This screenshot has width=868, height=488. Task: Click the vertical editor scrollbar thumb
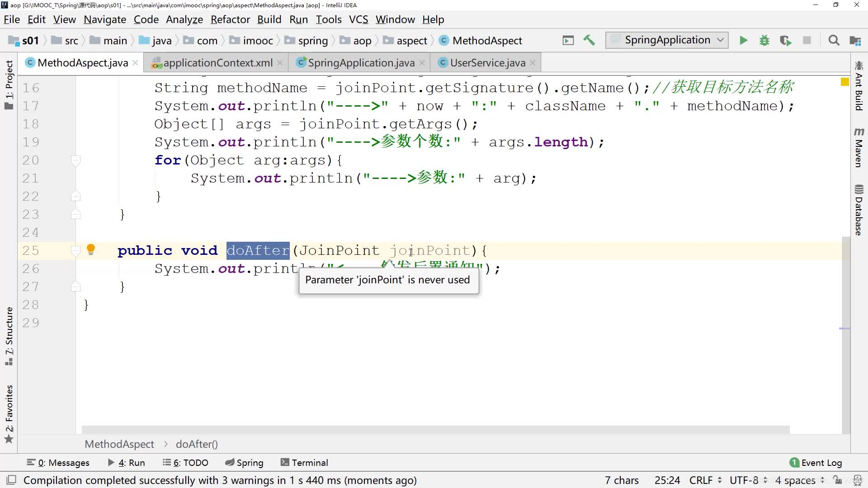tap(846, 334)
